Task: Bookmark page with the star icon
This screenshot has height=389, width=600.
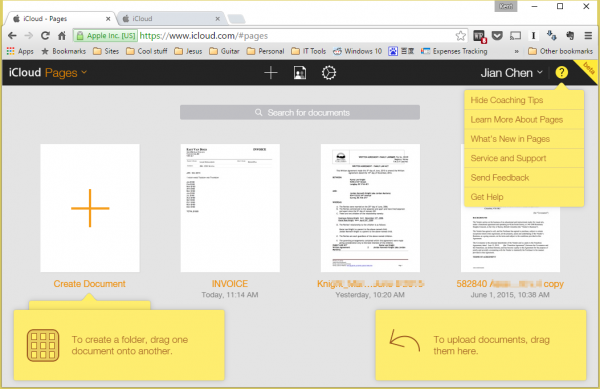Action: [461, 36]
